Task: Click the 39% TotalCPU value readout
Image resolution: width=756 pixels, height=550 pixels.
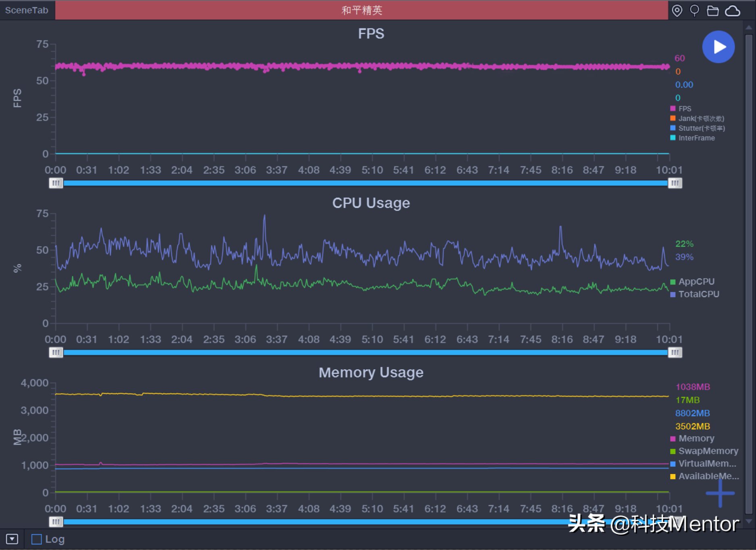Action: click(684, 257)
